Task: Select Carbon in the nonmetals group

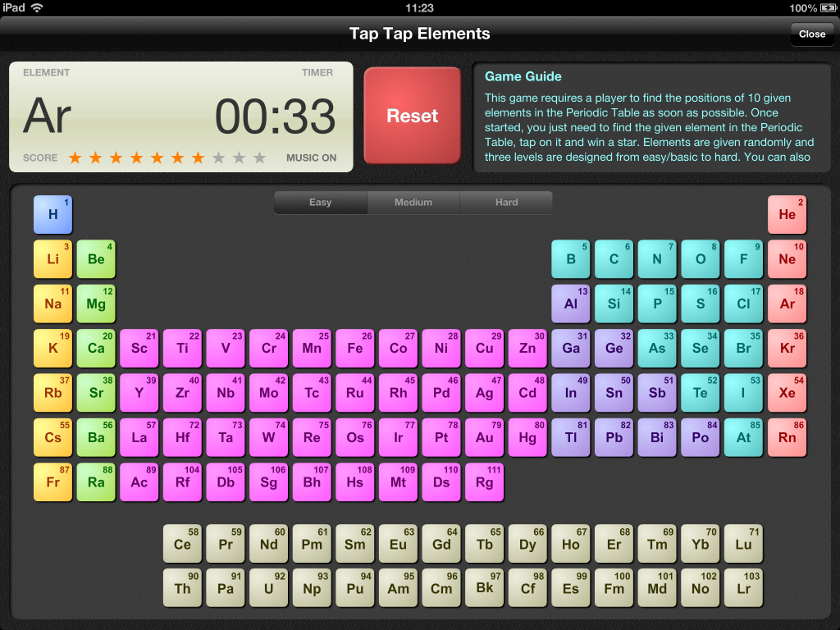Action: click(614, 258)
